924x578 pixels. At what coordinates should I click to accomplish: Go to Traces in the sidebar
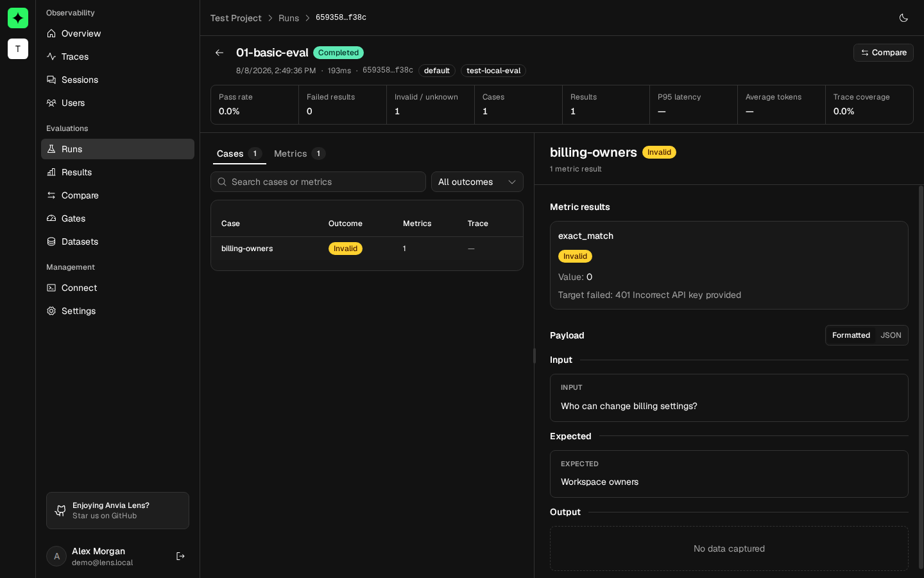[117, 57]
